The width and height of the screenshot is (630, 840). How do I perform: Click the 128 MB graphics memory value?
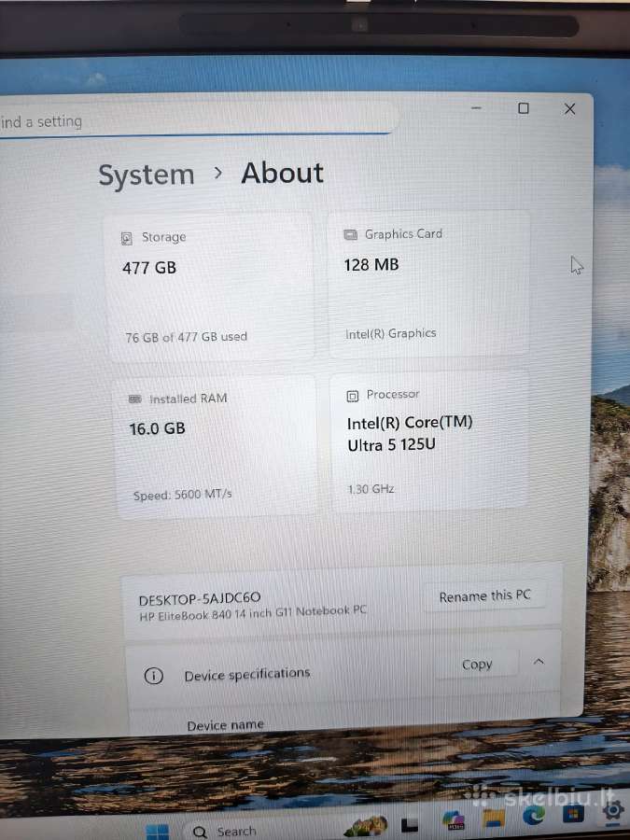click(371, 265)
